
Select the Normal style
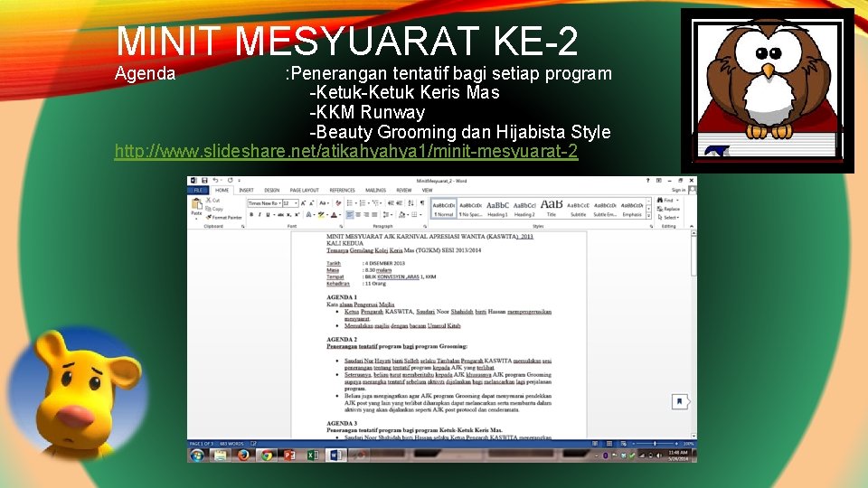444,209
